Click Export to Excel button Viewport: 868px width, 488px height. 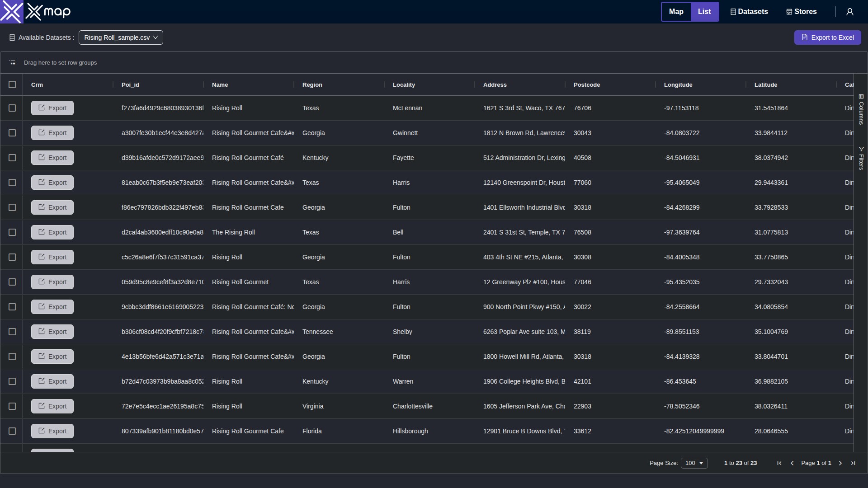[827, 38]
